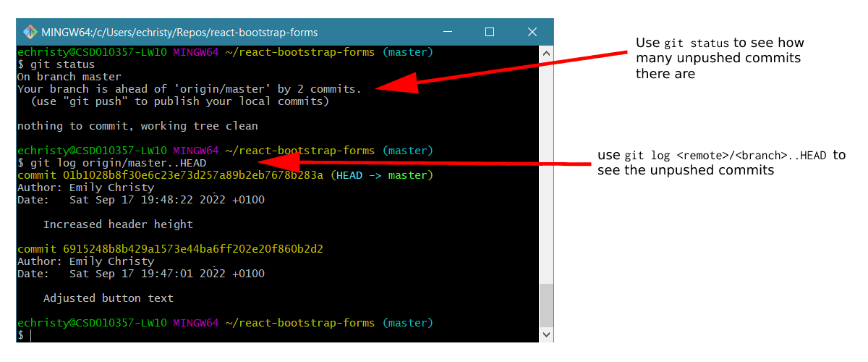
Task: Click the scrollbar down arrow
Action: click(x=547, y=334)
